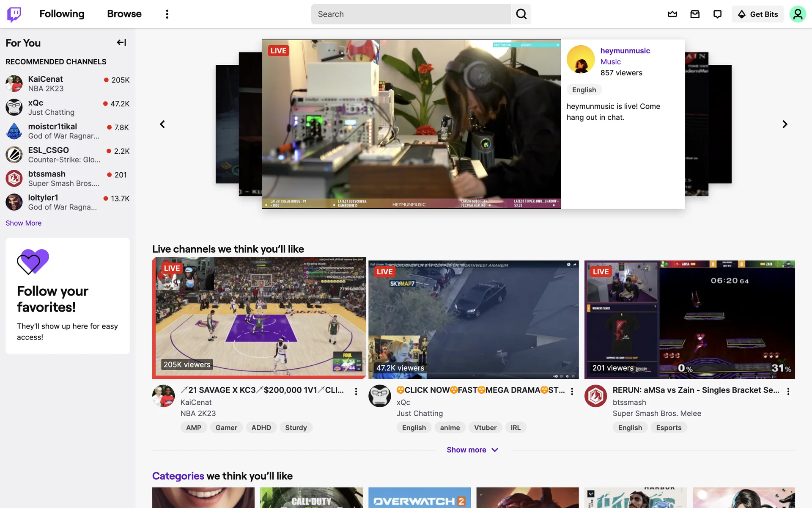Open the Prime Loot crown icon

(x=672, y=14)
